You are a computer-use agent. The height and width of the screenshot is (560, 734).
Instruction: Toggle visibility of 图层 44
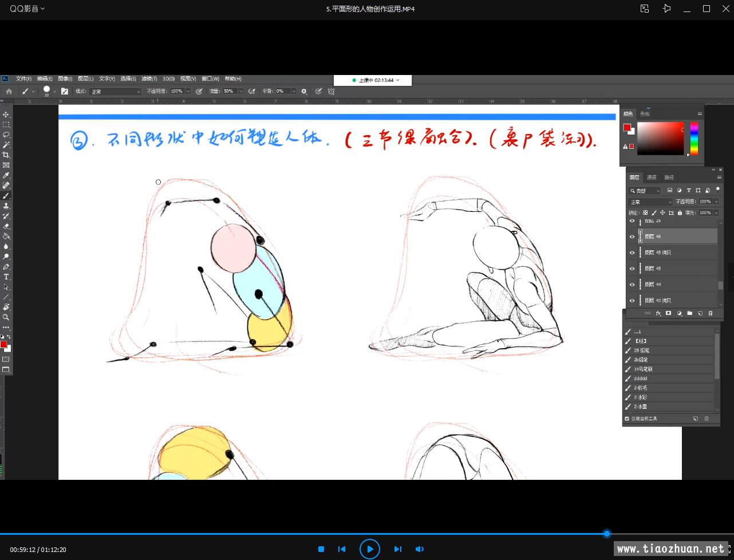(x=632, y=285)
